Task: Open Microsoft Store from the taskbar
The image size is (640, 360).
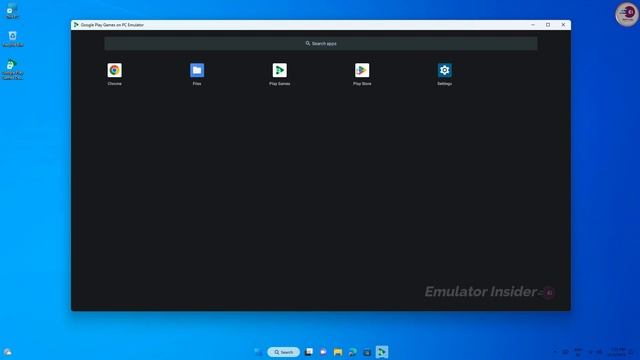Action: coord(367,352)
